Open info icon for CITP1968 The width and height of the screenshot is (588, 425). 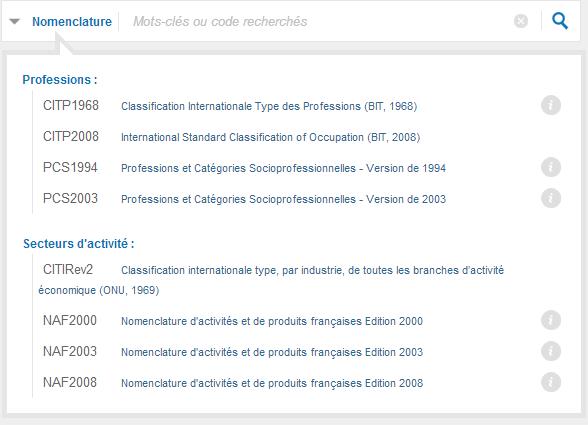point(551,105)
